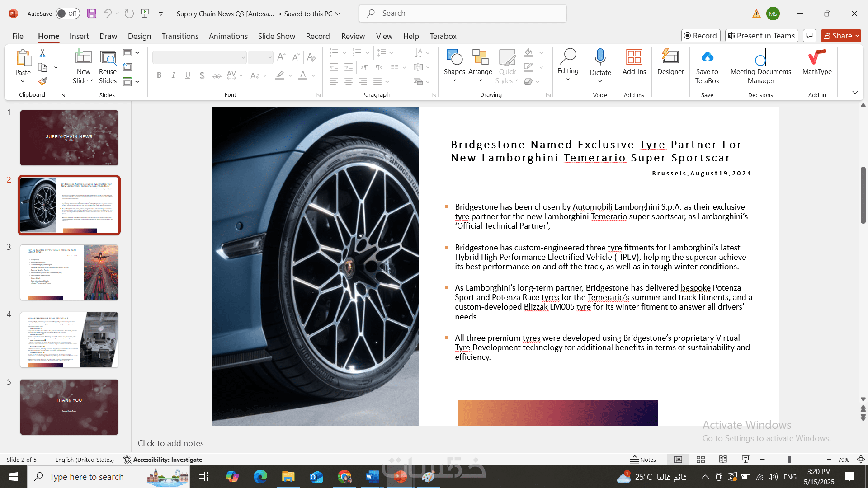Image resolution: width=868 pixels, height=488 pixels.
Task: Select slide 4 thumbnail
Action: coord(69,340)
